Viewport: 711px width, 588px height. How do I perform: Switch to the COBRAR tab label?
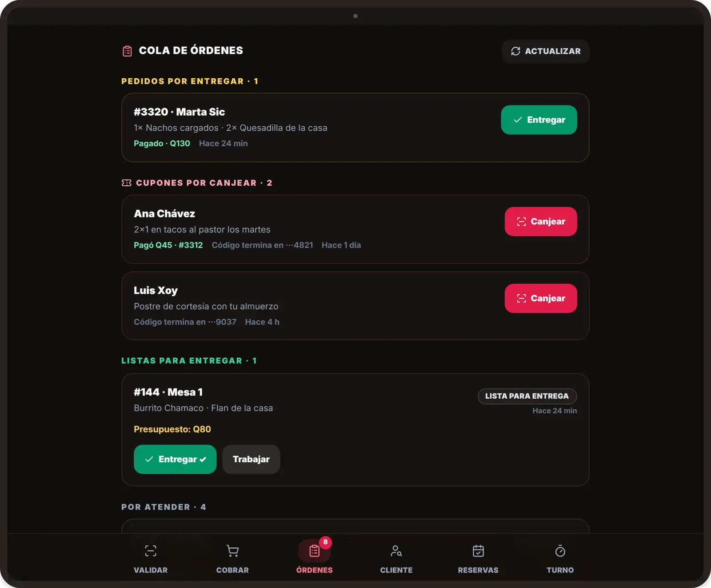(232, 570)
